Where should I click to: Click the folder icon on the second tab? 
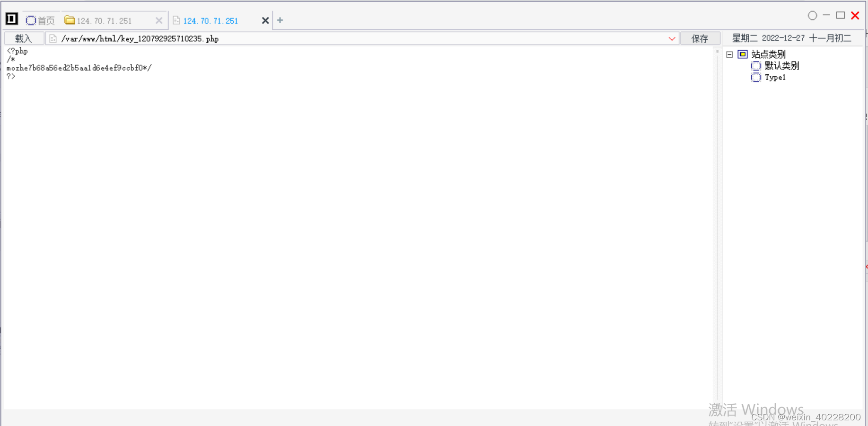[x=70, y=20]
